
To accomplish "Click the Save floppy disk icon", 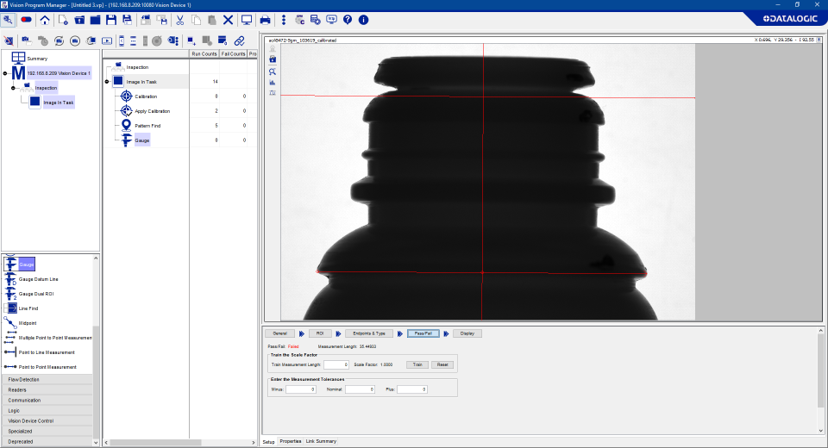I will click(x=111, y=20).
